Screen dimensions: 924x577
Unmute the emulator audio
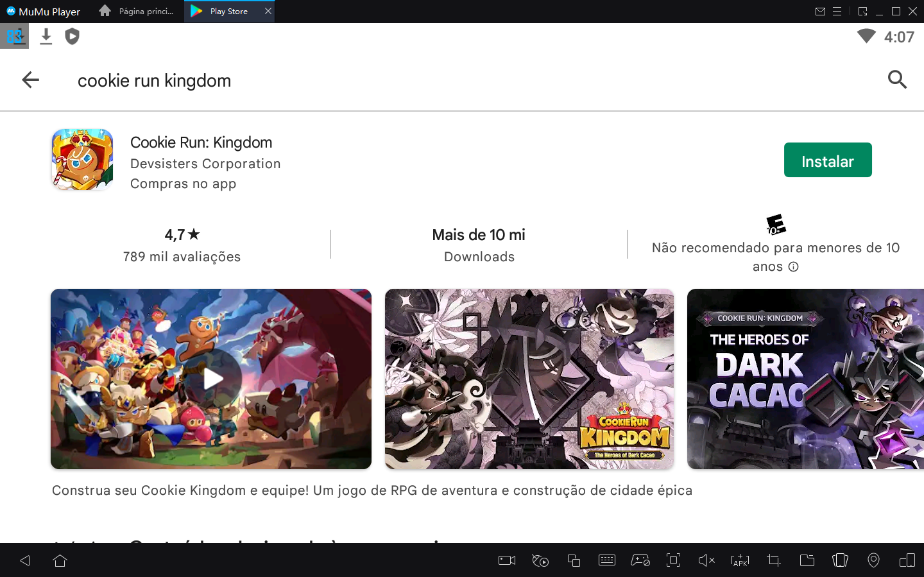click(x=706, y=560)
